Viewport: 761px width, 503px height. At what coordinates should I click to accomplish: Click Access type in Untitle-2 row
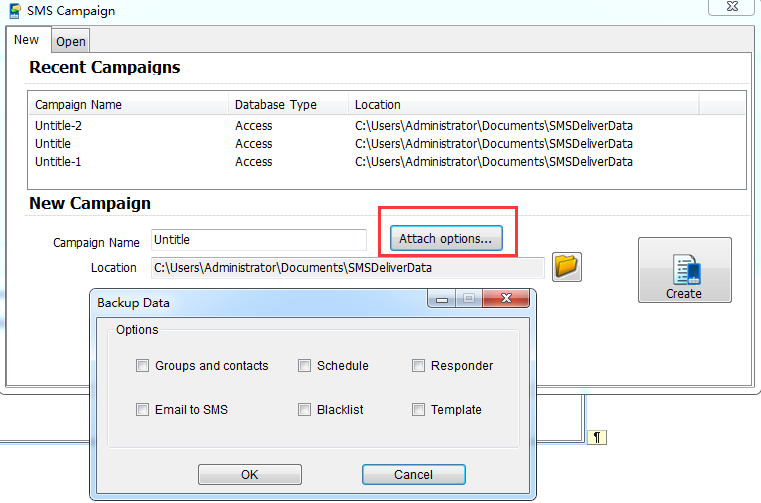coord(254,126)
